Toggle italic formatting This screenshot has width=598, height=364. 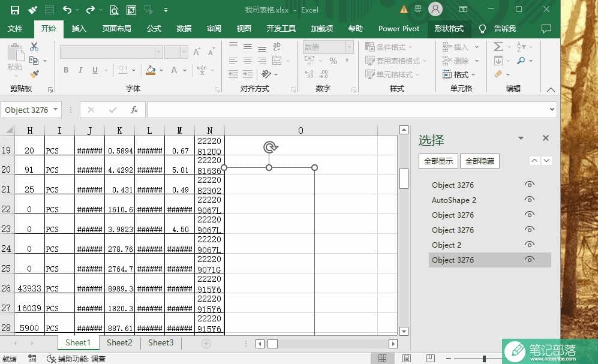point(80,70)
